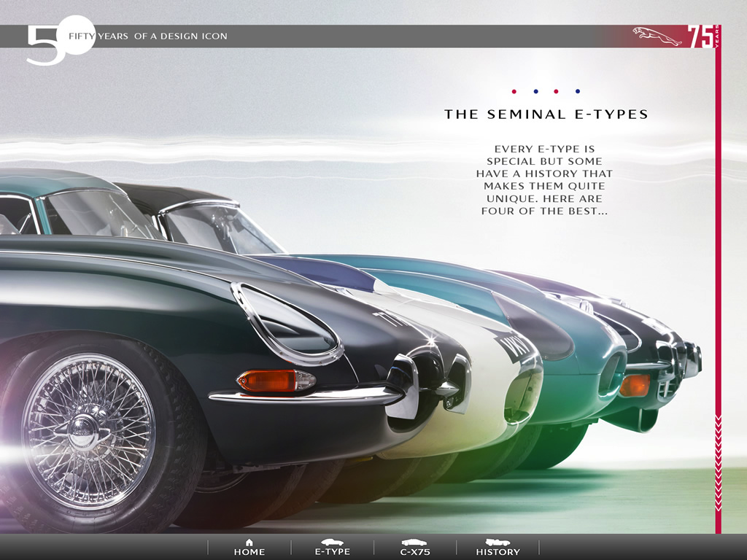Click 'The Seminal E-Types' heading
747x560 pixels.
coord(546,114)
